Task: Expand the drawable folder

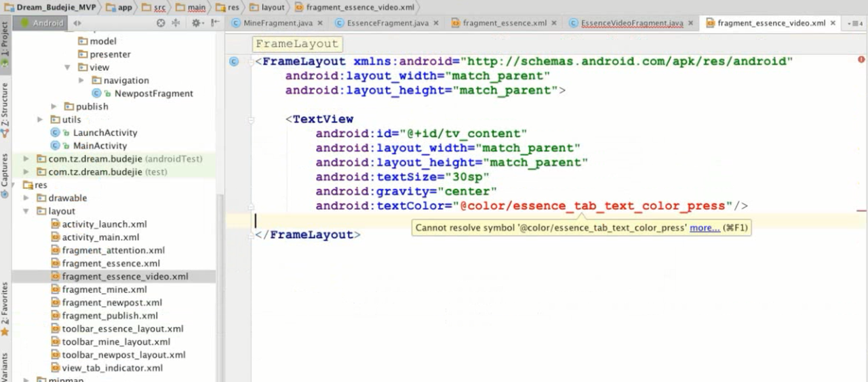Action: 26,198
